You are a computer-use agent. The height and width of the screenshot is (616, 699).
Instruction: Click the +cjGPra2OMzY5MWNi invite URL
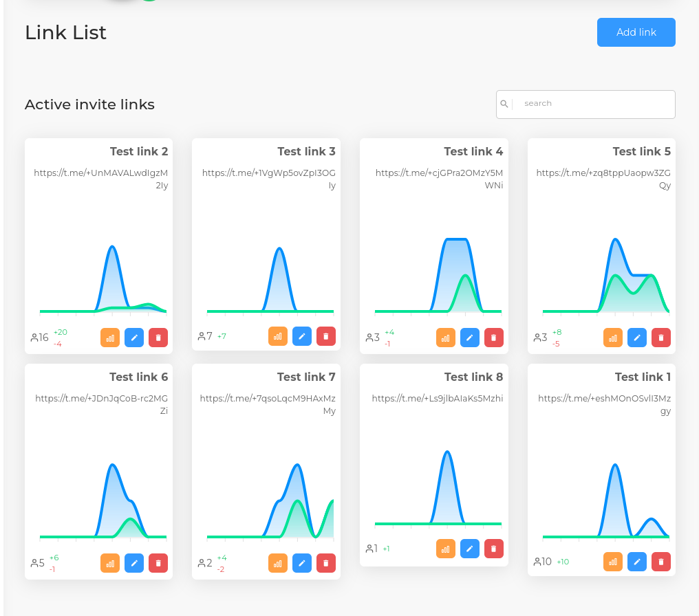439,179
